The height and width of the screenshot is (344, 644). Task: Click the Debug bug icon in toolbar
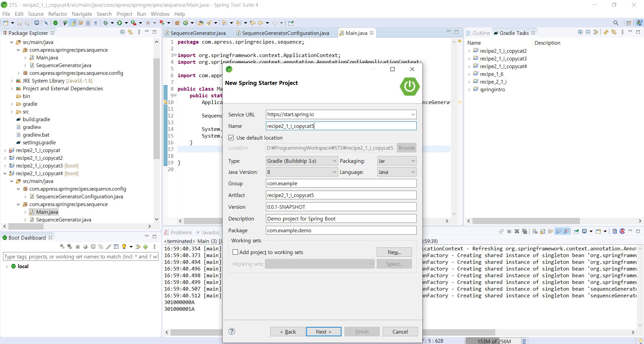(105, 23)
